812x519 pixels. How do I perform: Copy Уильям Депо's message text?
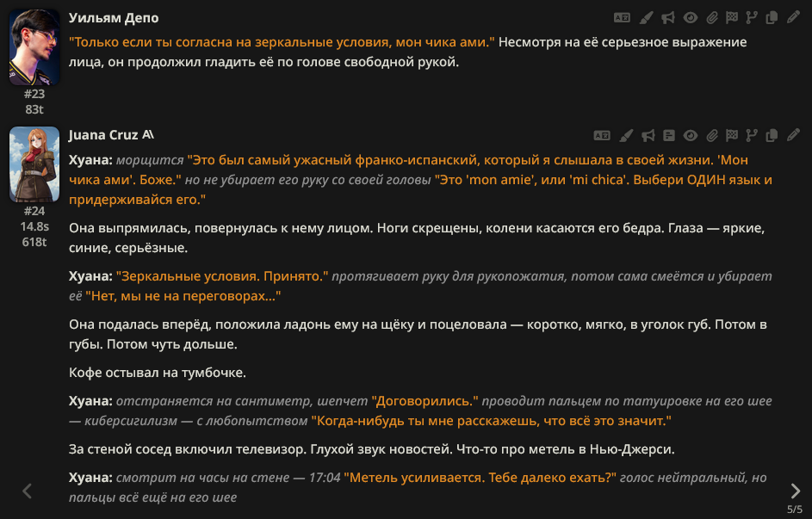click(772, 17)
